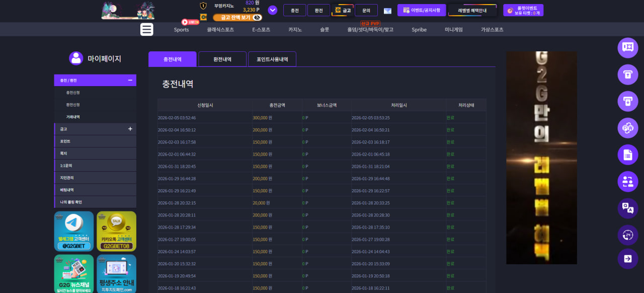This screenshot has height=293, width=644.
Task: Open 이벤트/공지사항 button
Action: tap(422, 10)
